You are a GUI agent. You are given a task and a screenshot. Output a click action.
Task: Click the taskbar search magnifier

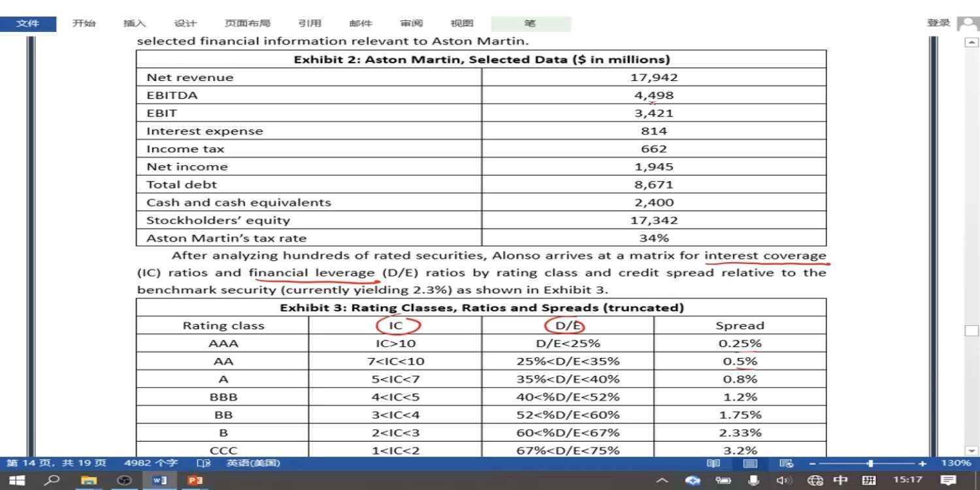(54, 480)
